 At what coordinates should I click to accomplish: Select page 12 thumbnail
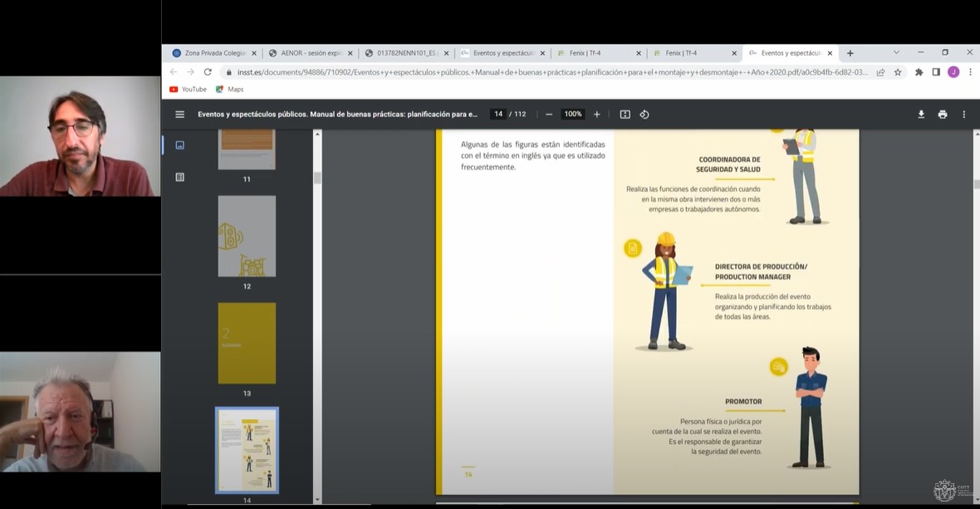pos(247,236)
